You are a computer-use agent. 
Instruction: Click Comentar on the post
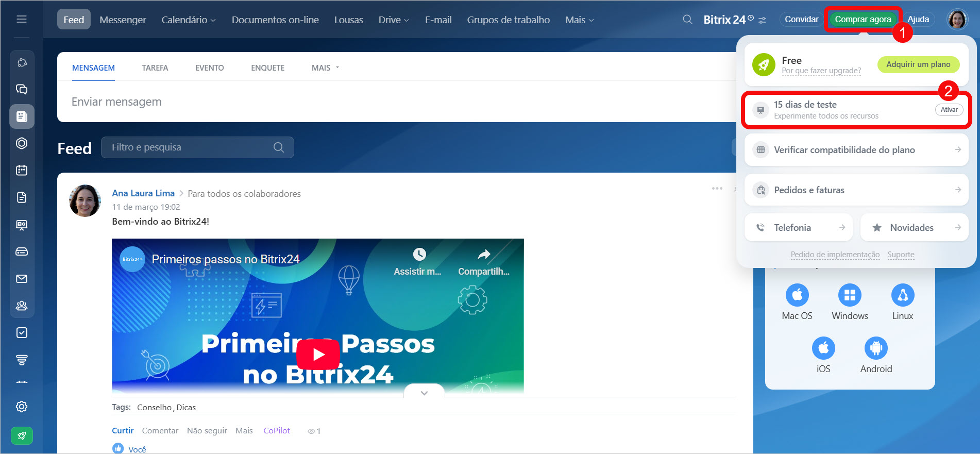pyautogui.click(x=160, y=431)
